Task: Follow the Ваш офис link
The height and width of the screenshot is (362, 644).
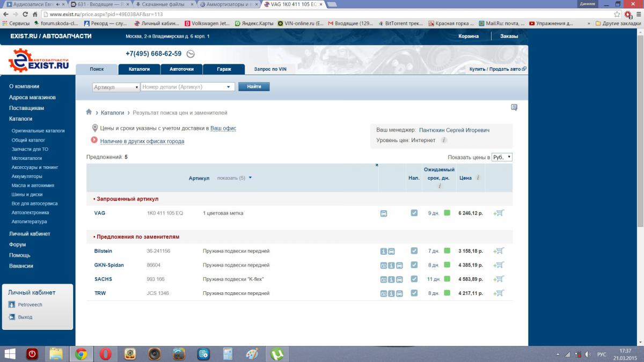Action: pos(223,129)
